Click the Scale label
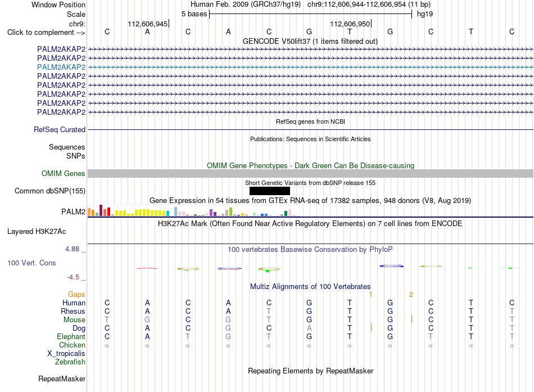534x392 pixels. (x=76, y=14)
